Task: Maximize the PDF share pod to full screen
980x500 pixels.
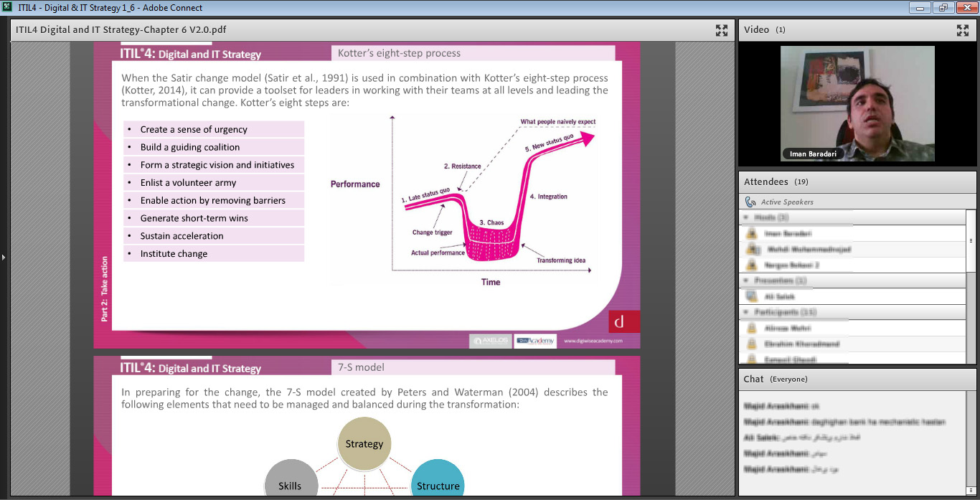Action: [722, 30]
